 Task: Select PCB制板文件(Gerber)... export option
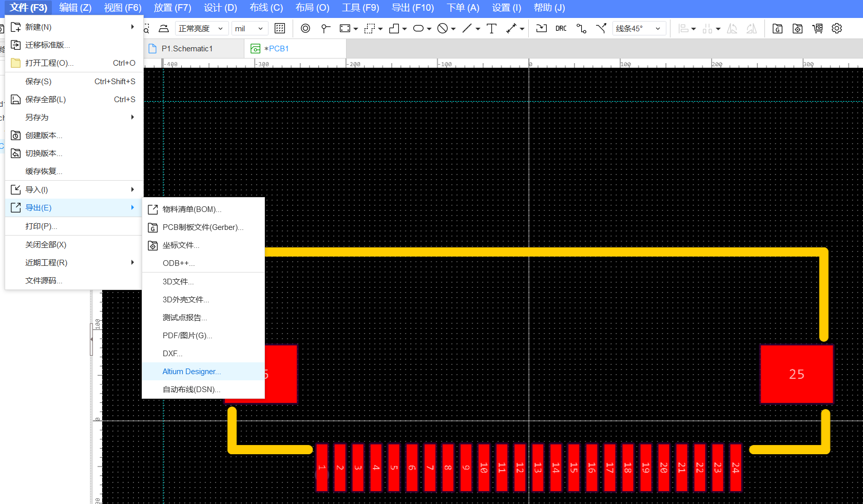coord(203,227)
